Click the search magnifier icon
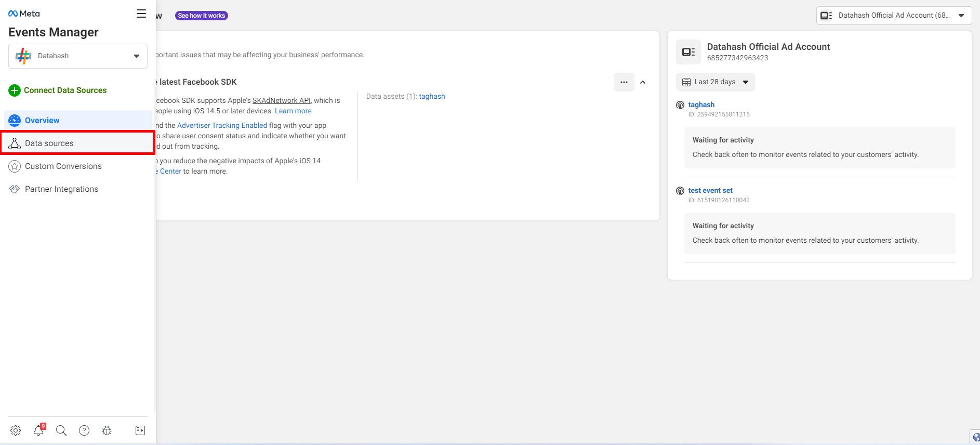Image resolution: width=980 pixels, height=445 pixels. pos(61,430)
